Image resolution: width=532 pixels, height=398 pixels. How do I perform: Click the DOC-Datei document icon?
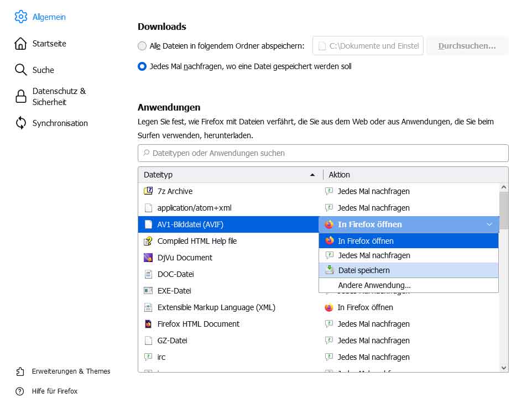coord(148,274)
